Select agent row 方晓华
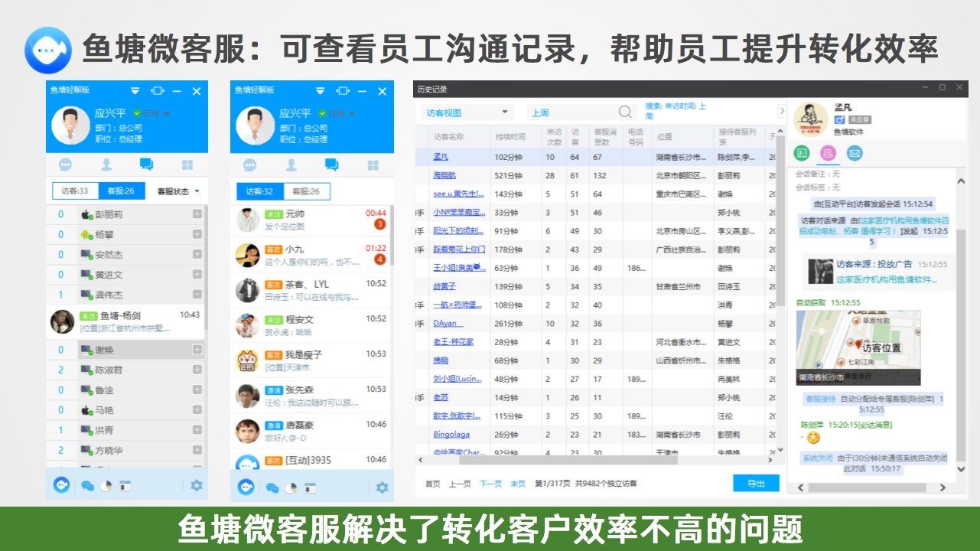The height and width of the screenshot is (551, 980). point(126,450)
